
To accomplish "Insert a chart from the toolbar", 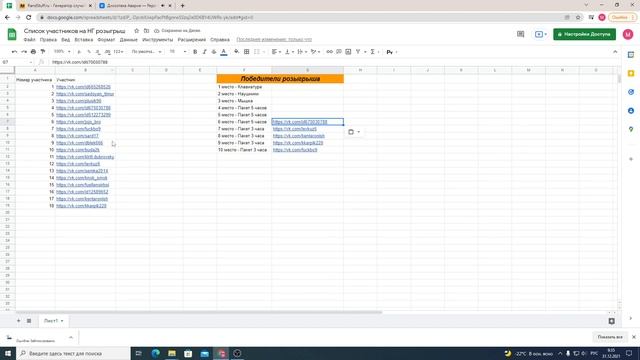I will 348,52.
